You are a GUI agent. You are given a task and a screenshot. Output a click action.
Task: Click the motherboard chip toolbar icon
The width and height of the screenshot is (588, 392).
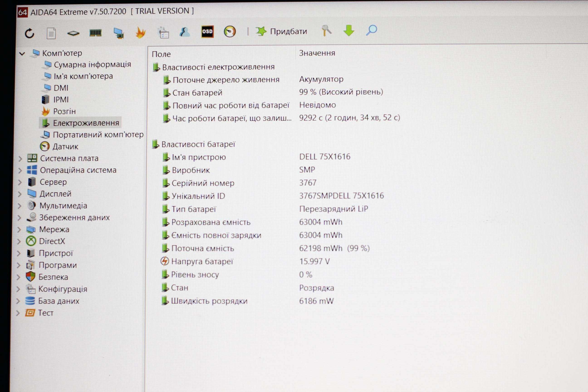[73, 33]
